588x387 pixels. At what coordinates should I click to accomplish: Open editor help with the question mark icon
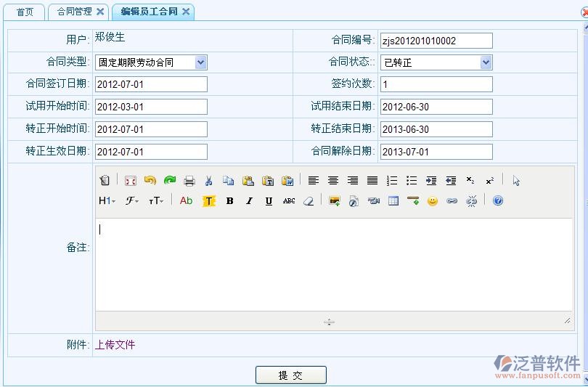coord(498,201)
